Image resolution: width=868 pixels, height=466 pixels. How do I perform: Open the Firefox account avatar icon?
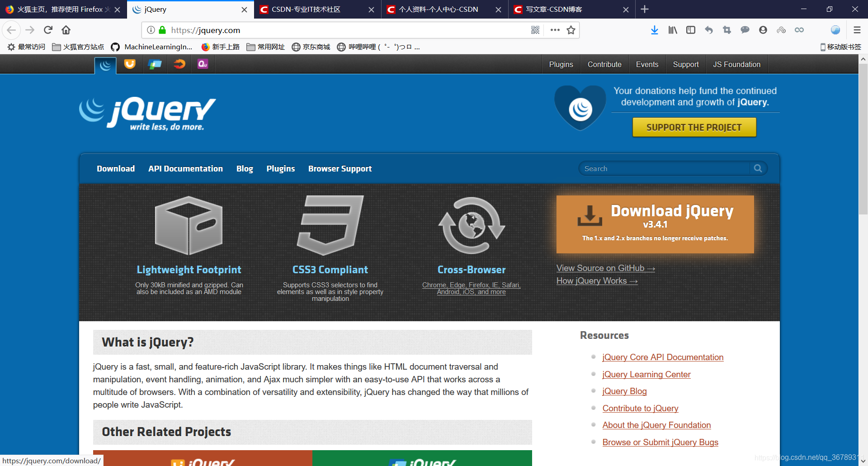coord(763,30)
